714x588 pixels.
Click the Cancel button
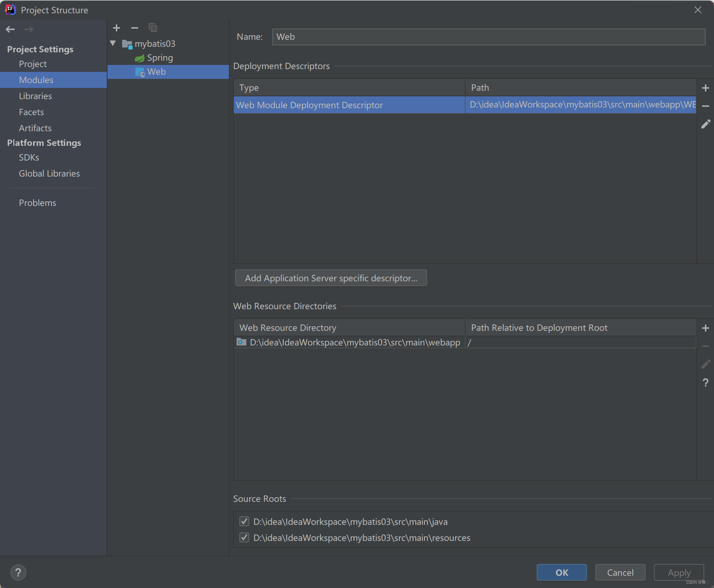point(620,572)
